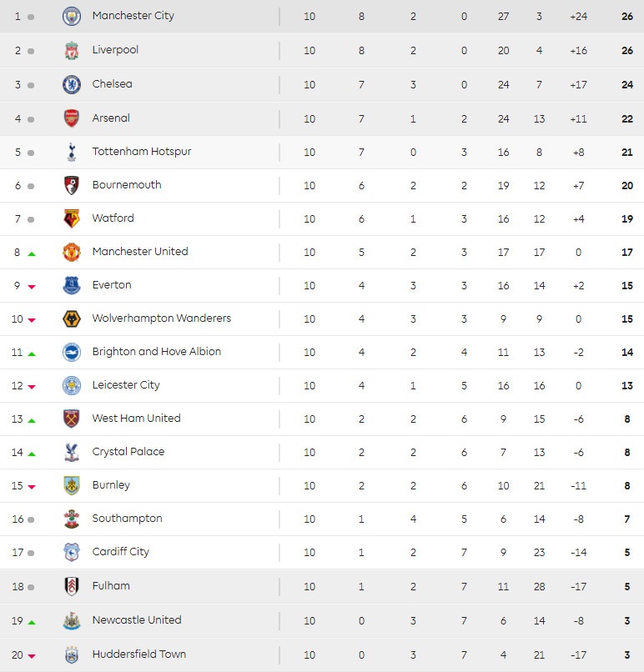Select the Watford club badge
Screen dimensions: 644x672
click(72, 218)
